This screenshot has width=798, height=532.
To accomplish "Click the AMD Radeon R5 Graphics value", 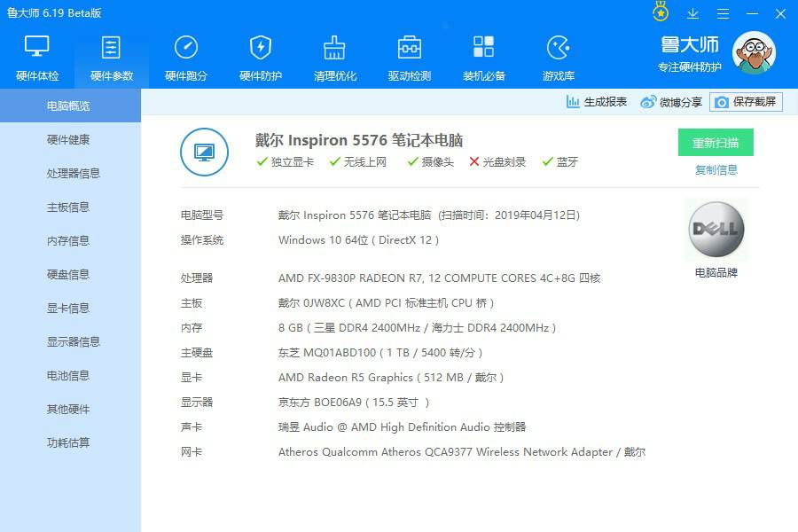I will 391,377.
